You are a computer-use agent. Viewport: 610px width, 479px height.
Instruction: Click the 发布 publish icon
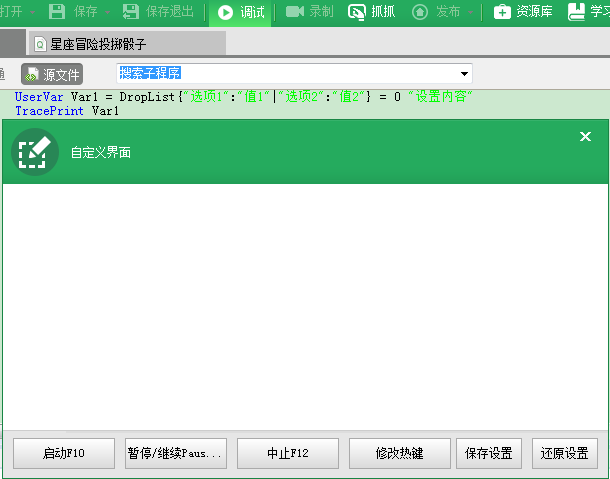pos(420,12)
